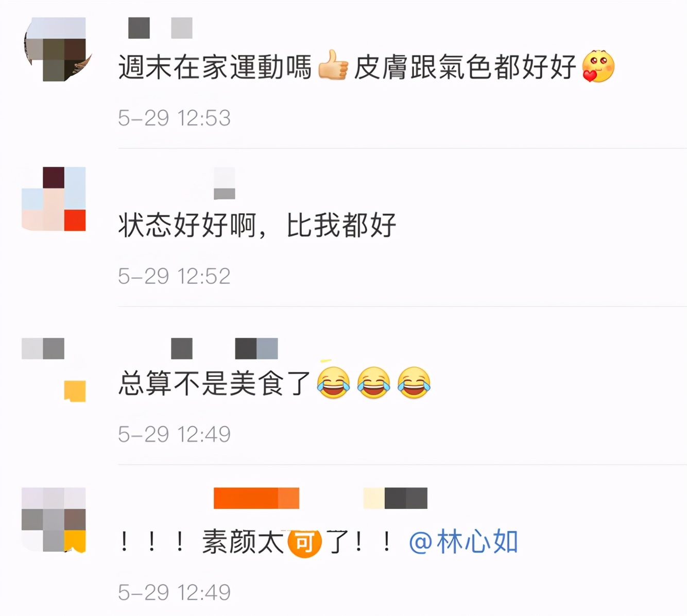Open the @林心如 mention link
The image size is (687, 616).
[x=463, y=542]
